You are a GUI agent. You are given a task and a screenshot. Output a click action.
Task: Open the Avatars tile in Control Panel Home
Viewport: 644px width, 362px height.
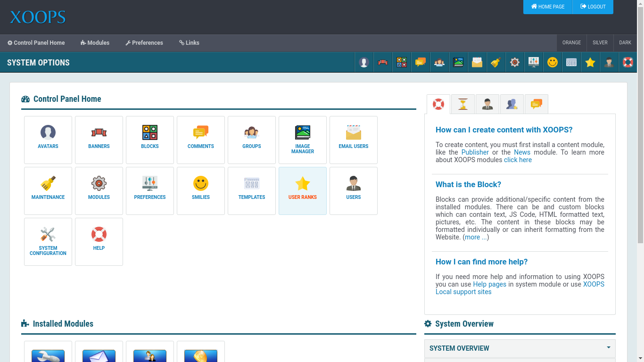48,140
